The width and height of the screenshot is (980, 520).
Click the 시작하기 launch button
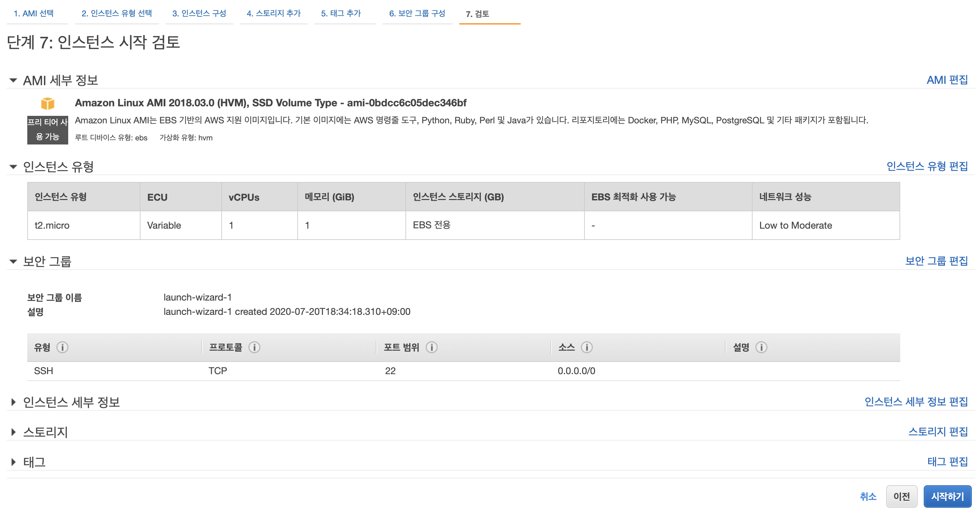coord(947,496)
